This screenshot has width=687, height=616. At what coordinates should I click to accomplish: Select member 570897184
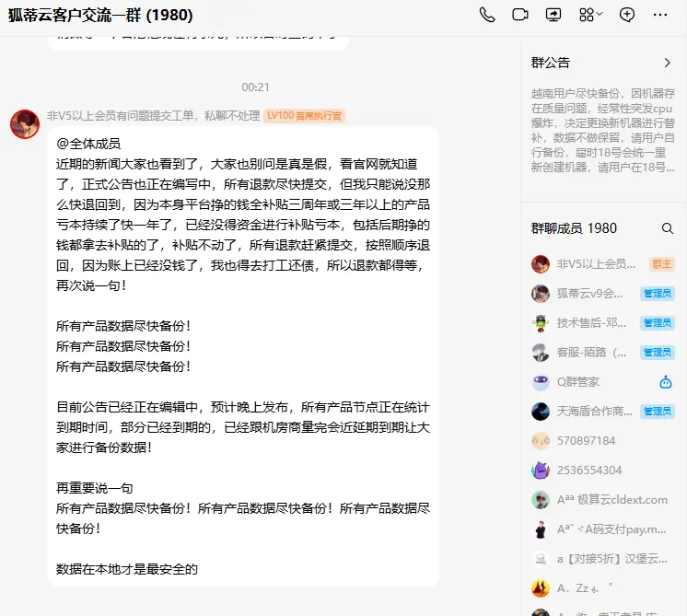tap(603, 441)
